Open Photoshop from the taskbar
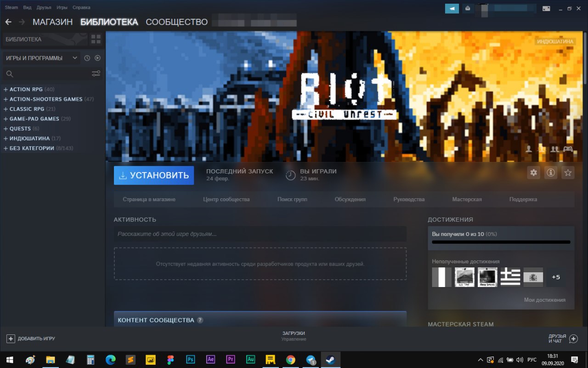 pos(190,359)
